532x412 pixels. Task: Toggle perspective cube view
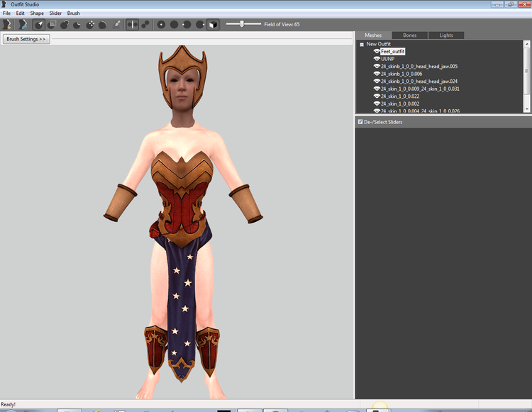pos(213,24)
